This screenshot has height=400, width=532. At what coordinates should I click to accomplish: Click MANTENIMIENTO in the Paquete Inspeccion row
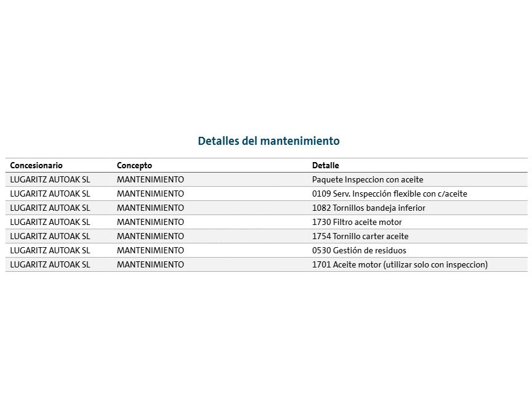tap(150, 180)
